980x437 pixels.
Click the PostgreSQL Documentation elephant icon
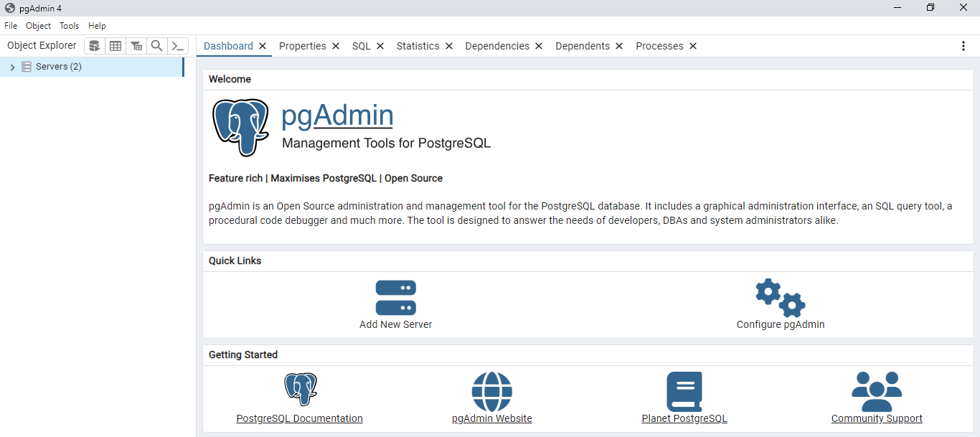pyautogui.click(x=301, y=390)
